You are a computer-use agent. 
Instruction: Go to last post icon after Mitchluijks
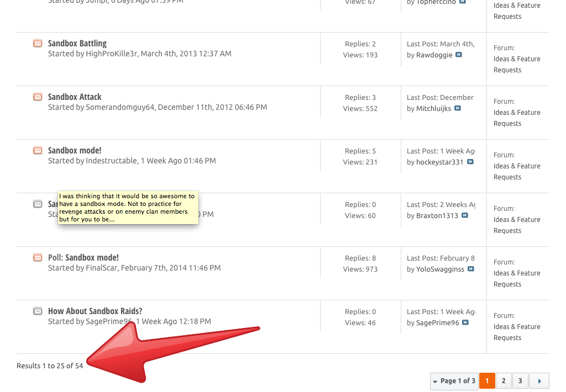click(x=457, y=109)
